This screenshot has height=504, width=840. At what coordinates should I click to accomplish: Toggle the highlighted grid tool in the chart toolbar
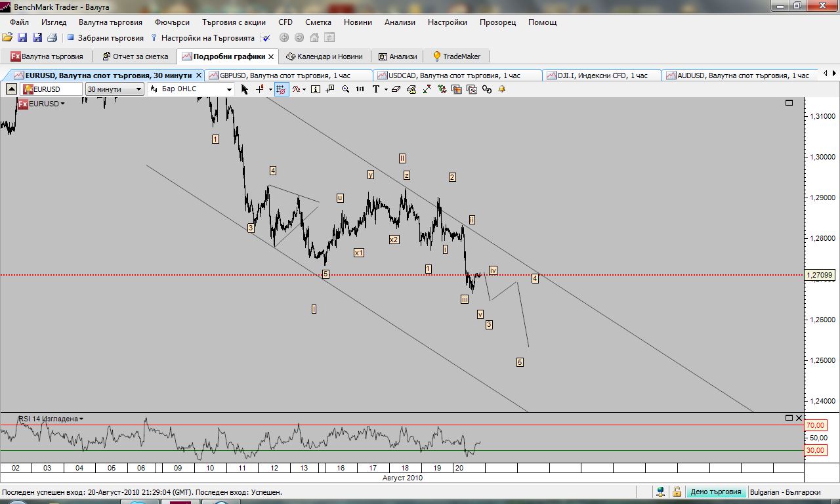point(280,89)
